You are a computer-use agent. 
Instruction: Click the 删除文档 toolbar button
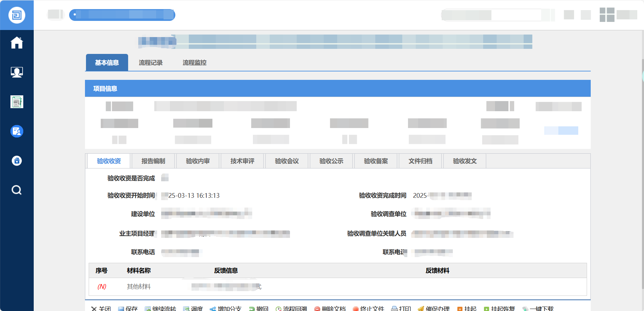330,308
